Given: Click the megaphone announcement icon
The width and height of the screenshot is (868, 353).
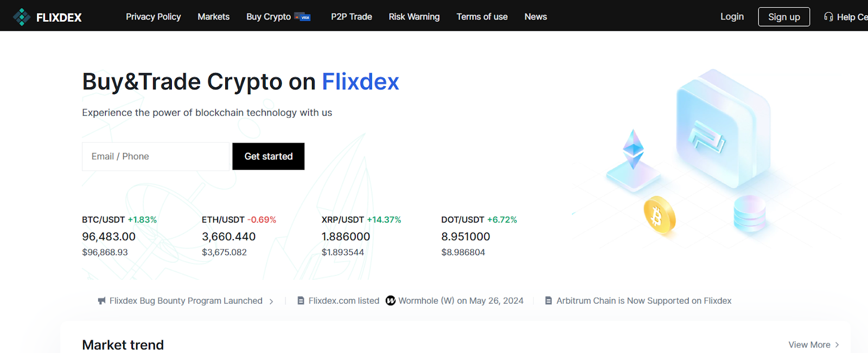Looking at the screenshot, I should 102,300.
